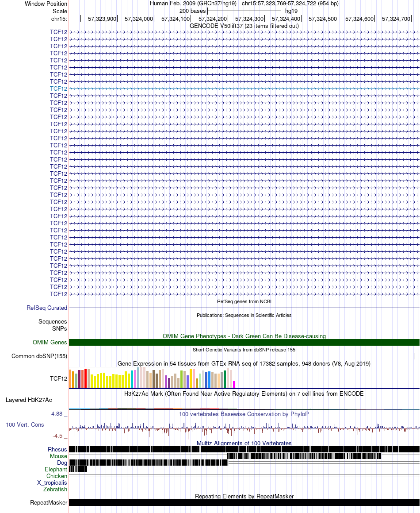Click the 'OMIM Genes' track label
The height and width of the screenshot is (513, 420).
50,342
